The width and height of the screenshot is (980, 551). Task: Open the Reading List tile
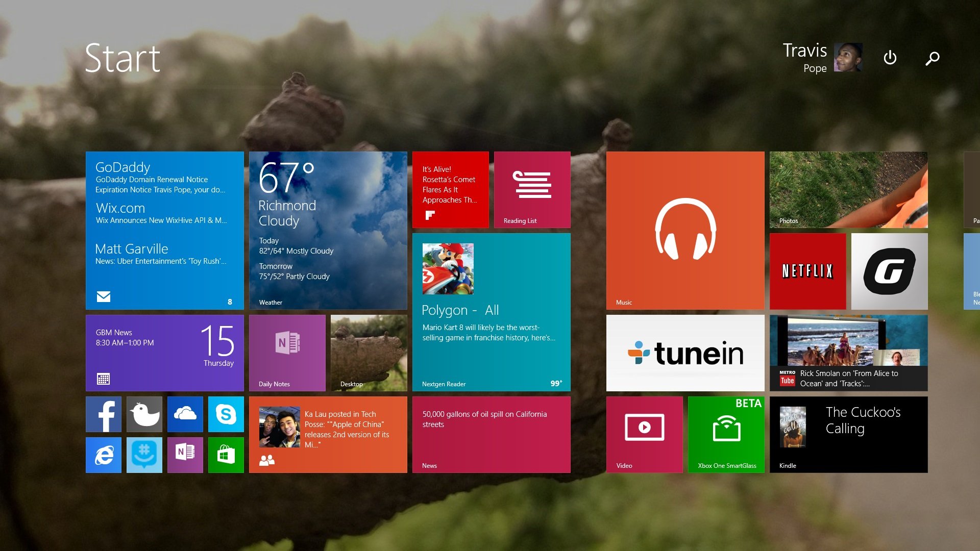point(532,190)
